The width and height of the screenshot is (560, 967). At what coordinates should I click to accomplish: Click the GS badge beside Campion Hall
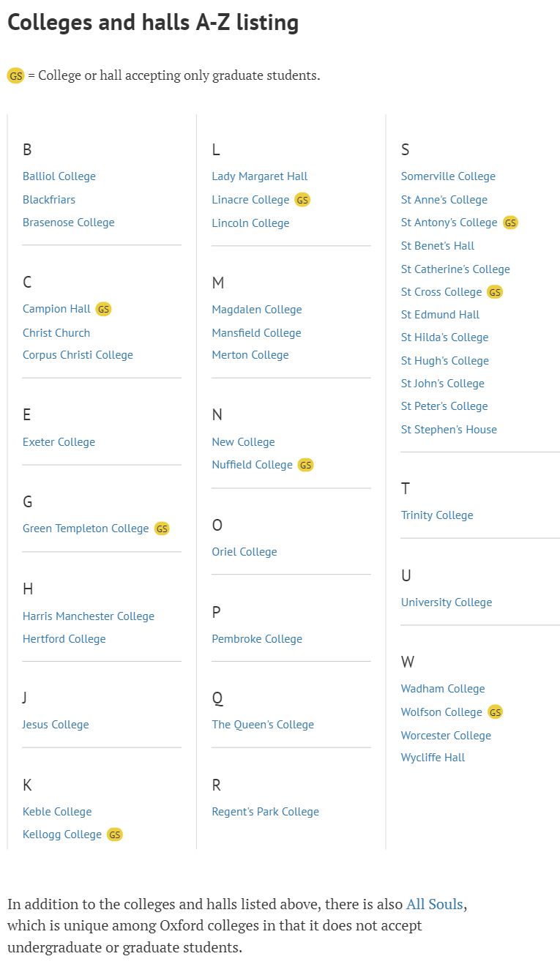[104, 309]
